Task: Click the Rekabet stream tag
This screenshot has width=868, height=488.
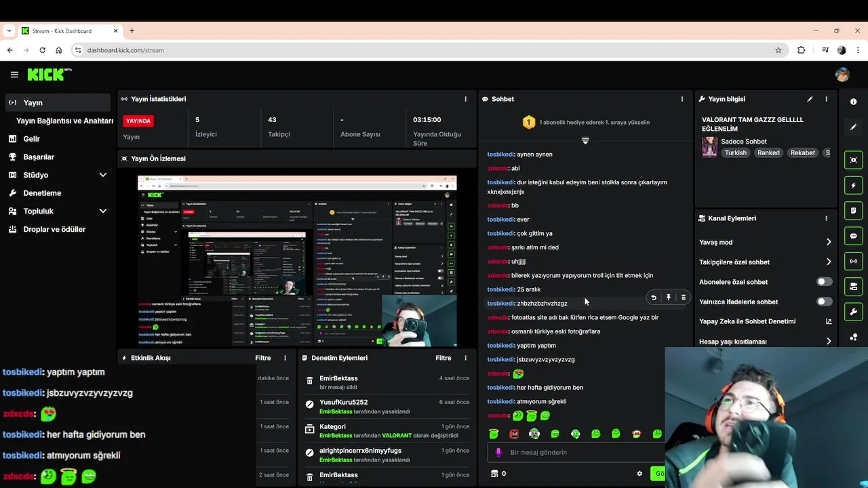Action: [x=802, y=152]
